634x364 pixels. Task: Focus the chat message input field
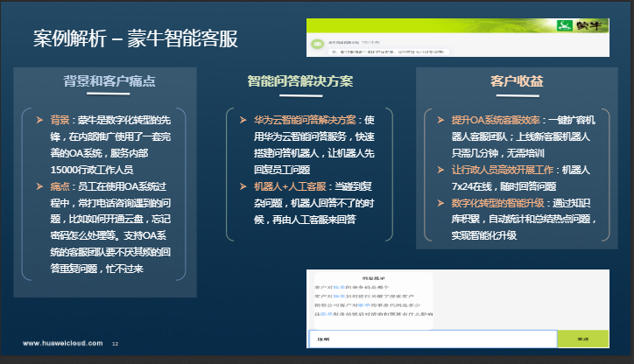433,339
